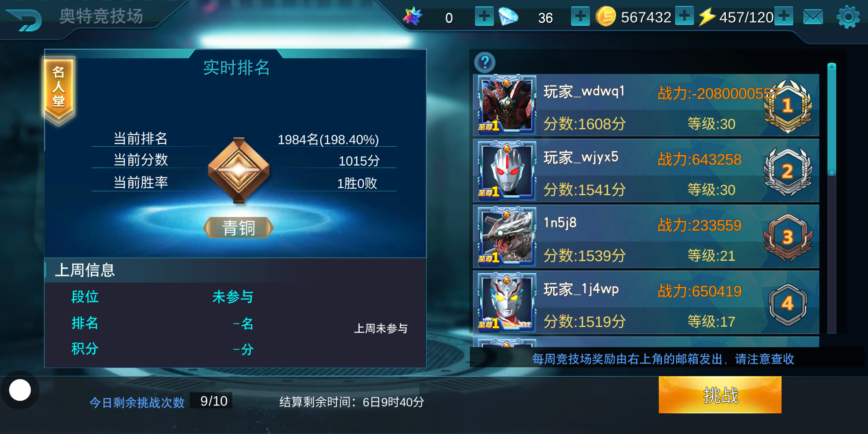Tap the floating white assistive circle
The height and width of the screenshot is (434, 868).
20,390
